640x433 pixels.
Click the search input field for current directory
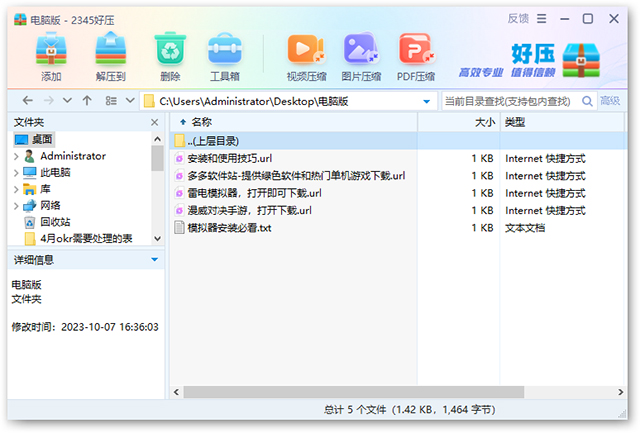(505, 101)
